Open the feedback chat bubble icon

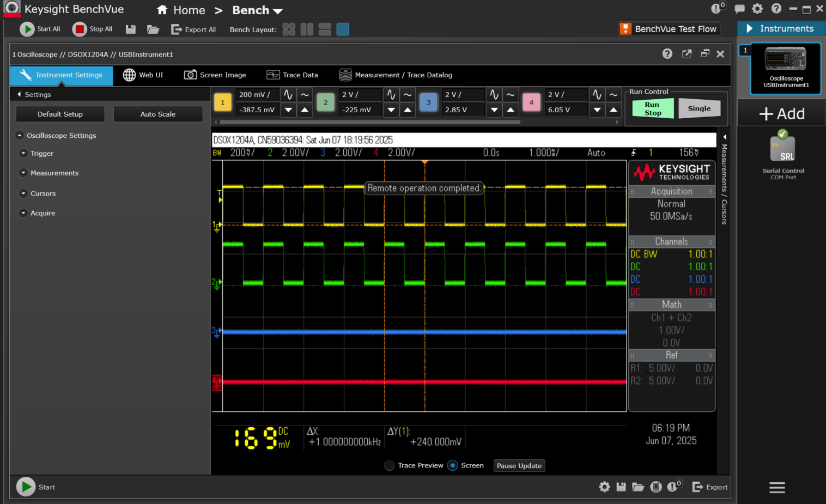click(x=739, y=9)
